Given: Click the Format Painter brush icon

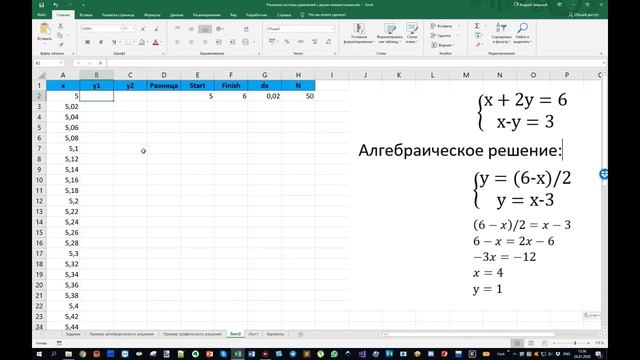Looking at the screenshot, I should coord(60,44).
